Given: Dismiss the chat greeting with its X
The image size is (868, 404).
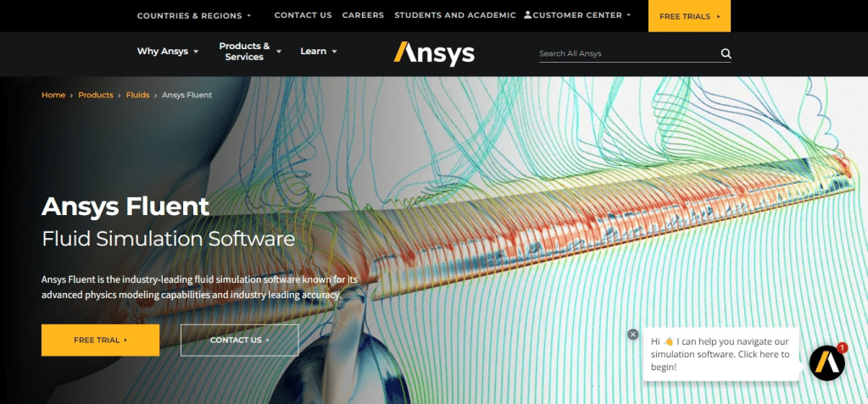Looking at the screenshot, I should [633, 335].
